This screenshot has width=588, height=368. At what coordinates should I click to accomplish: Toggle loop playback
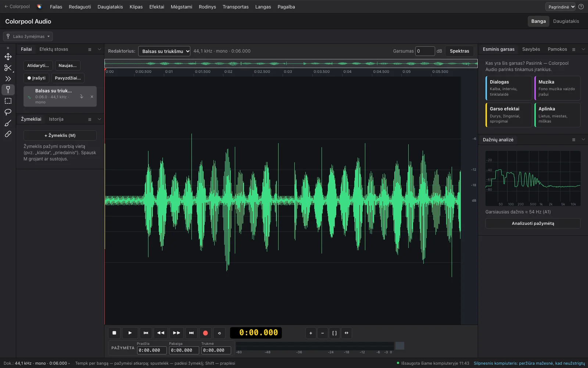point(219,333)
